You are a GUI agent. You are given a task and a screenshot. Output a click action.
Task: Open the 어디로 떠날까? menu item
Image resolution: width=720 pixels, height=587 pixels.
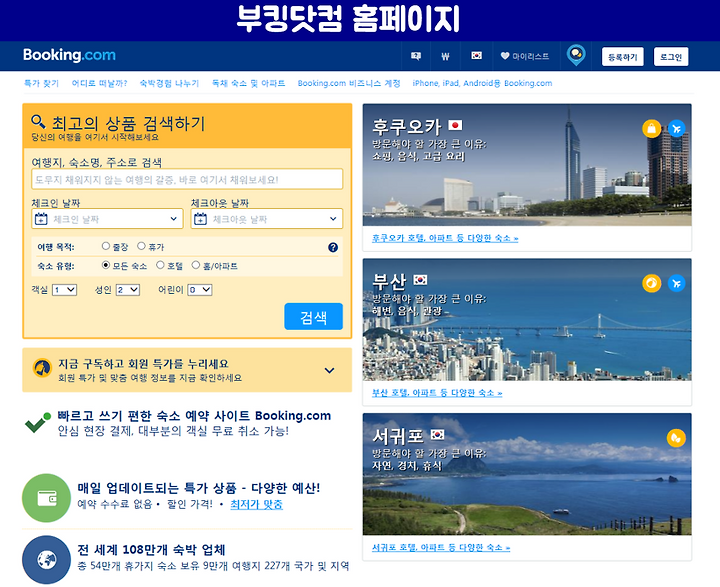(99, 83)
